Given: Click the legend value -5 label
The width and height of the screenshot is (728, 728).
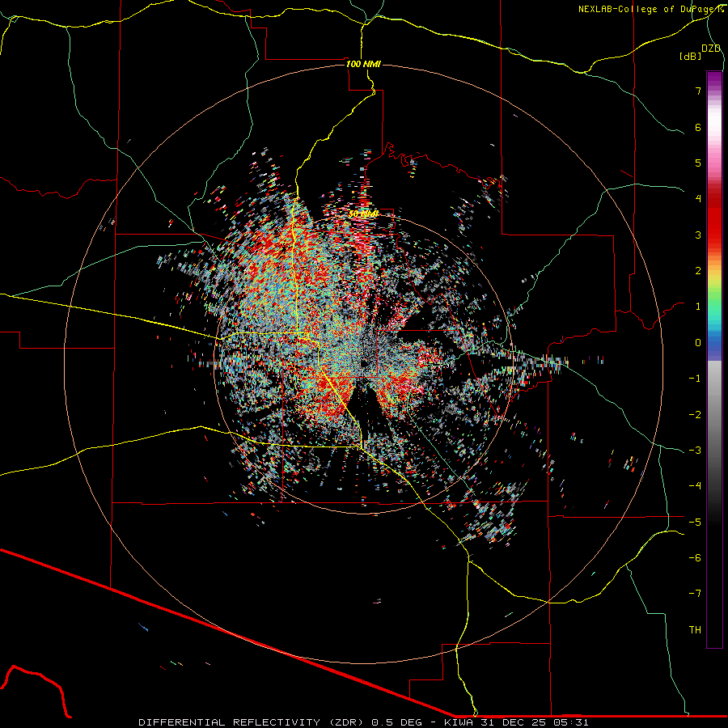Looking at the screenshot, I should point(695,523).
